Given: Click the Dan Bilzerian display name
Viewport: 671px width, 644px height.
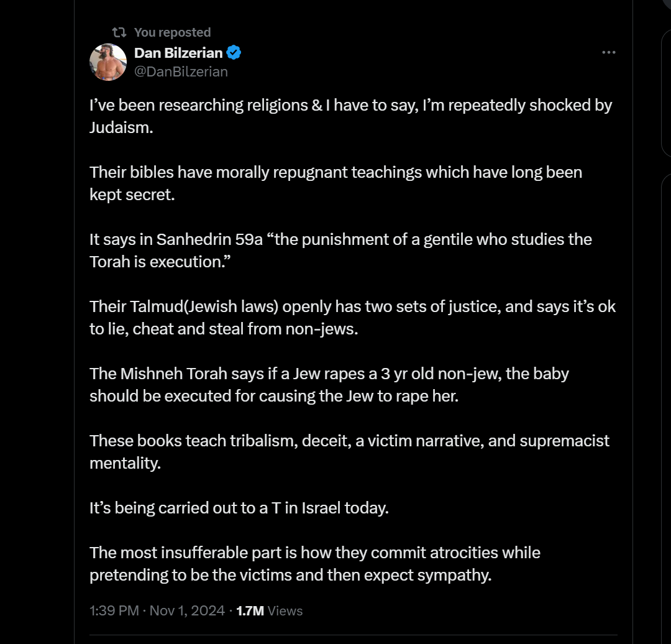Looking at the screenshot, I should click(x=178, y=53).
